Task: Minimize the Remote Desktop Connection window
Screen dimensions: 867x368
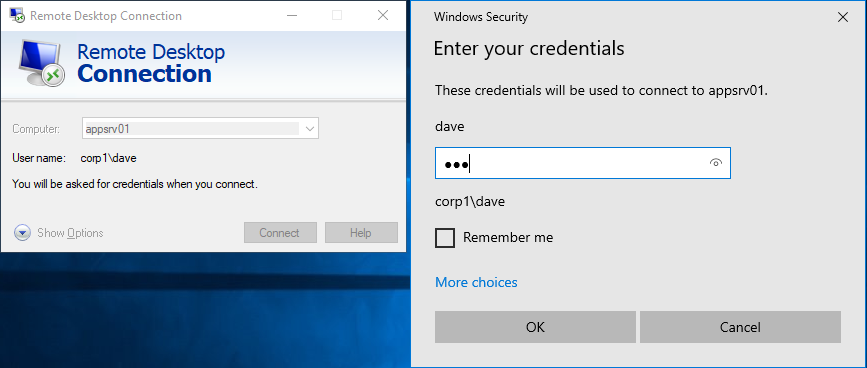Action: click(x=292, y=15)
